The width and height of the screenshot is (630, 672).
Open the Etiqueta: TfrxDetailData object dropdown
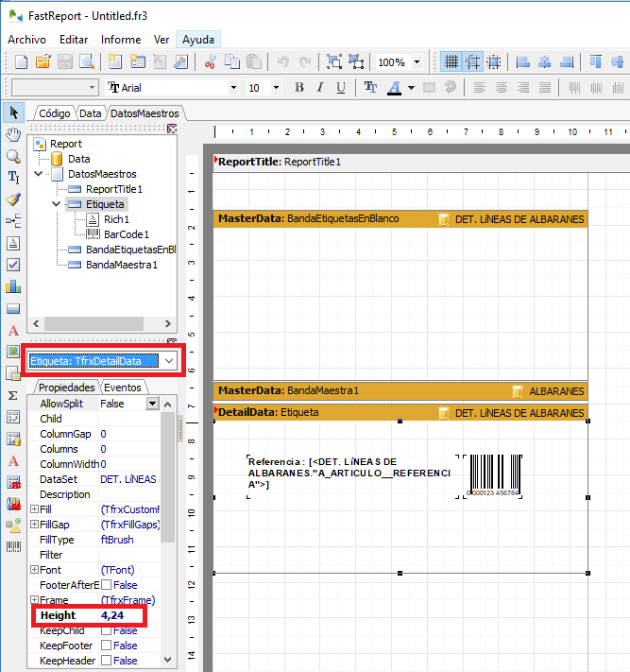pyautogui.click(x=168, y=361)
